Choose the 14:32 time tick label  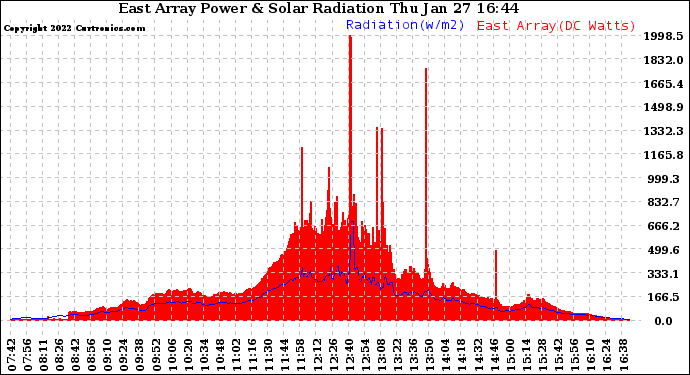pyautogui.click(x=478, y=355)
